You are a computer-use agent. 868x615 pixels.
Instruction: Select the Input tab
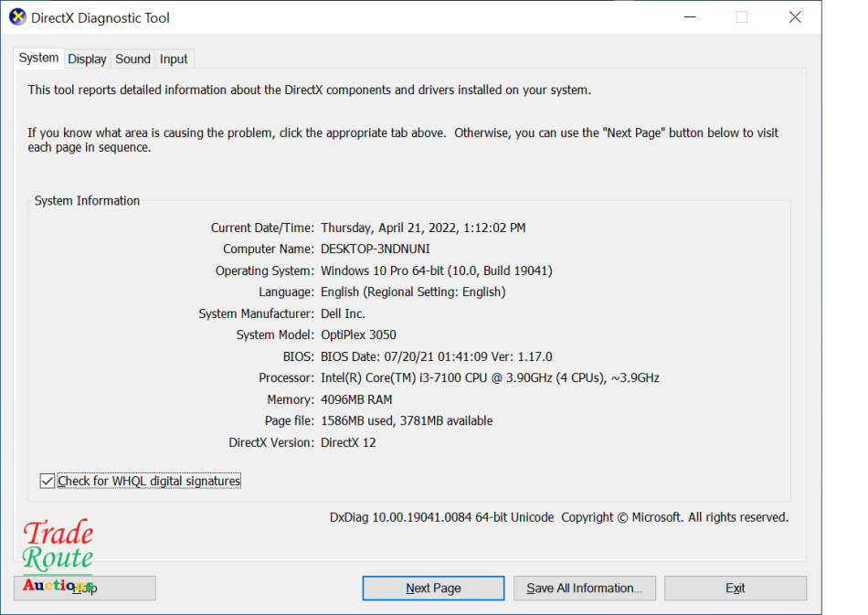pos(174,58)
